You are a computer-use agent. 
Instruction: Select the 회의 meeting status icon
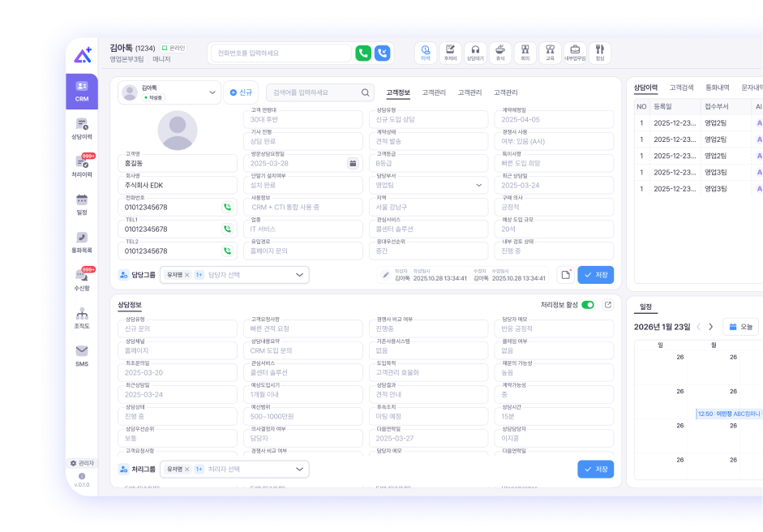click(525, 53)
